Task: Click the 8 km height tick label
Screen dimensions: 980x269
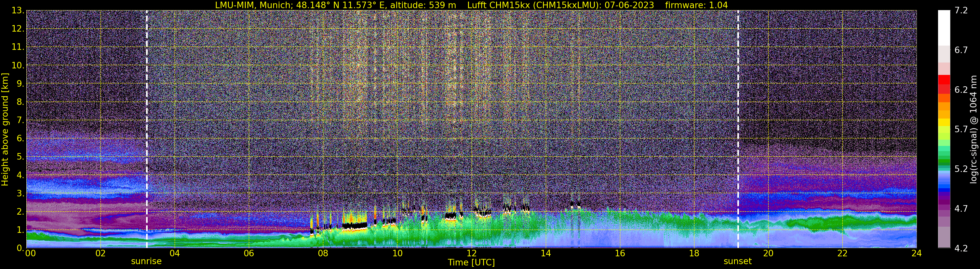Action: tap(20, 102)
